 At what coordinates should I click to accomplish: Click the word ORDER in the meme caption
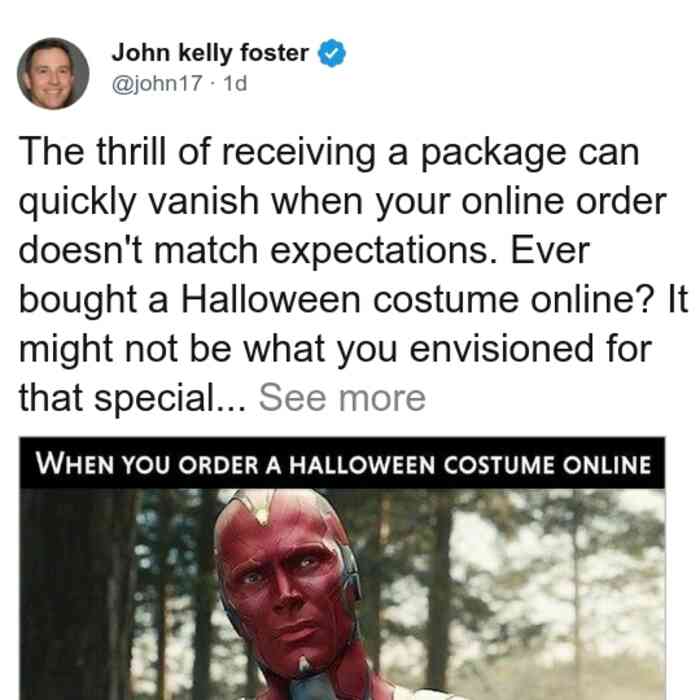tap(218, 465)
